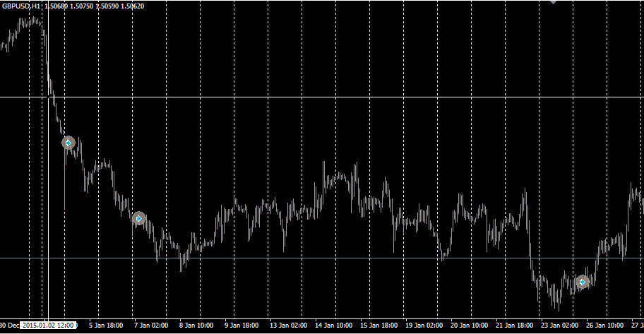Select the arrow marker near 26 Jan

pos(582,282)
